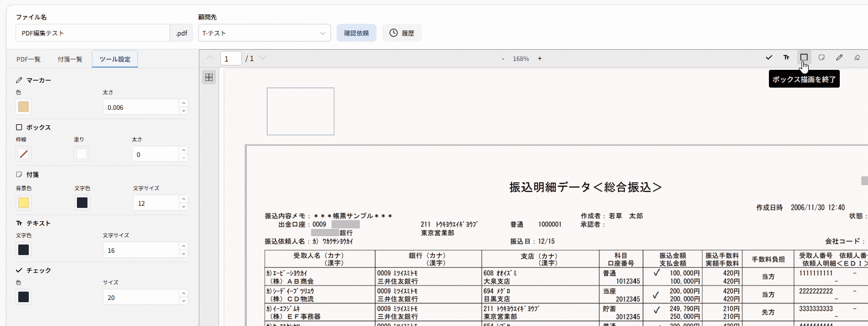868x326 pixels.
Task: Click 先方 fee burden cell
Action: [x=768, y=312]
